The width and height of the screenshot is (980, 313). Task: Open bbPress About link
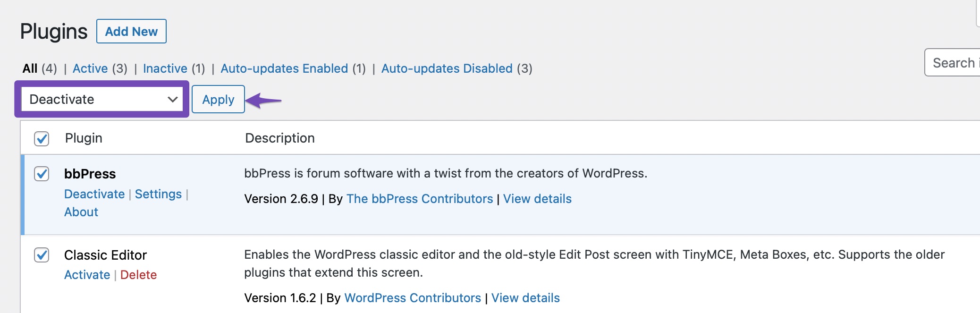click(x=81, y=212)
